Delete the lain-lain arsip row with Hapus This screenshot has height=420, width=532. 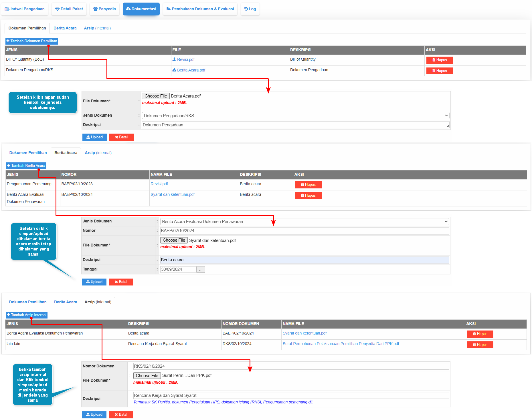(480, 345)
